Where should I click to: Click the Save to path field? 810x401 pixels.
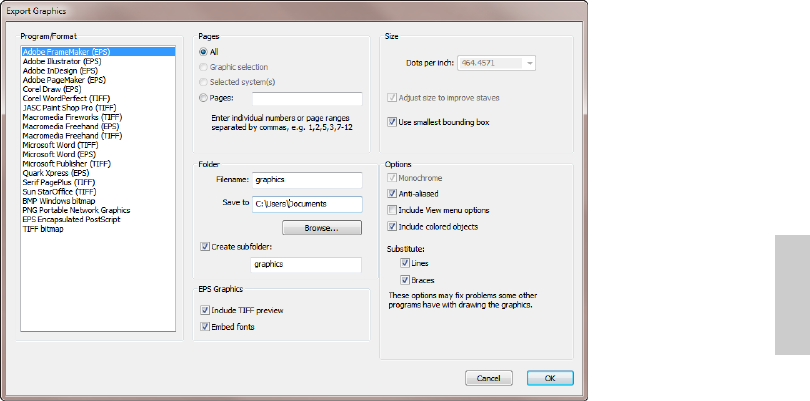307,204
